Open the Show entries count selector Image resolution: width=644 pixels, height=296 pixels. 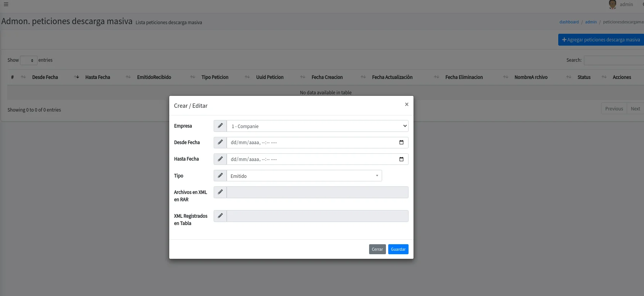(x=29, y=61)
